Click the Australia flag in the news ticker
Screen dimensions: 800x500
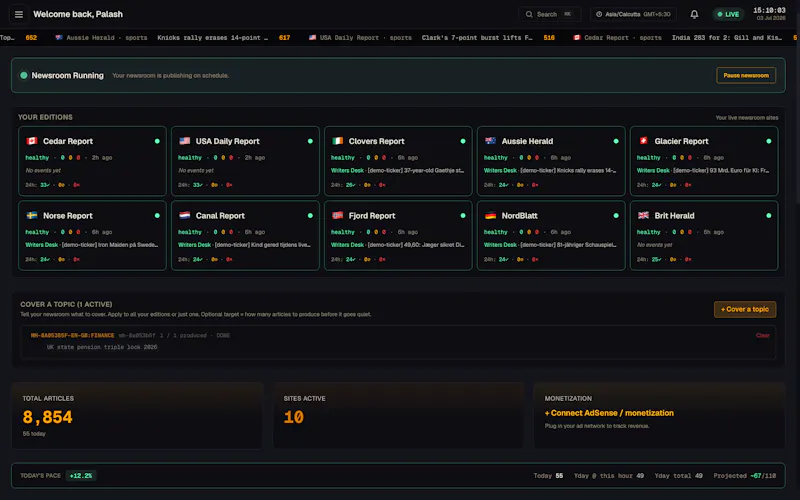[59, 38]
